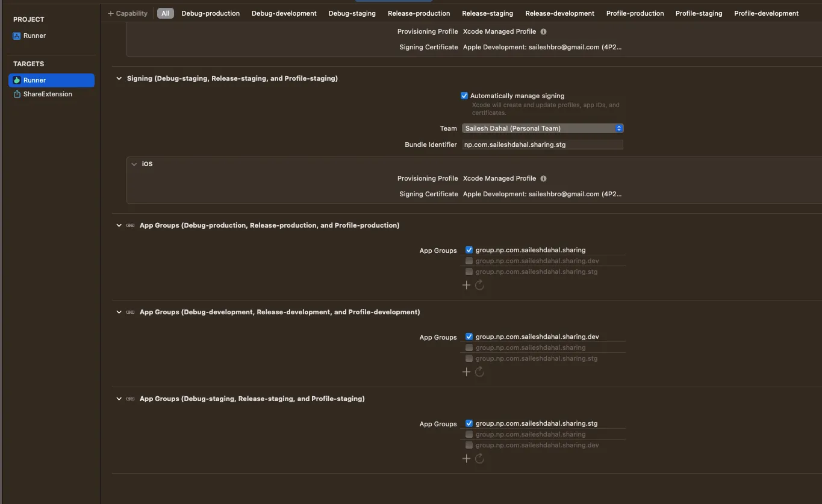The width and height of the screenshot is (822, 504).
Task: Click the + Capability button
Action: [128, 13]
